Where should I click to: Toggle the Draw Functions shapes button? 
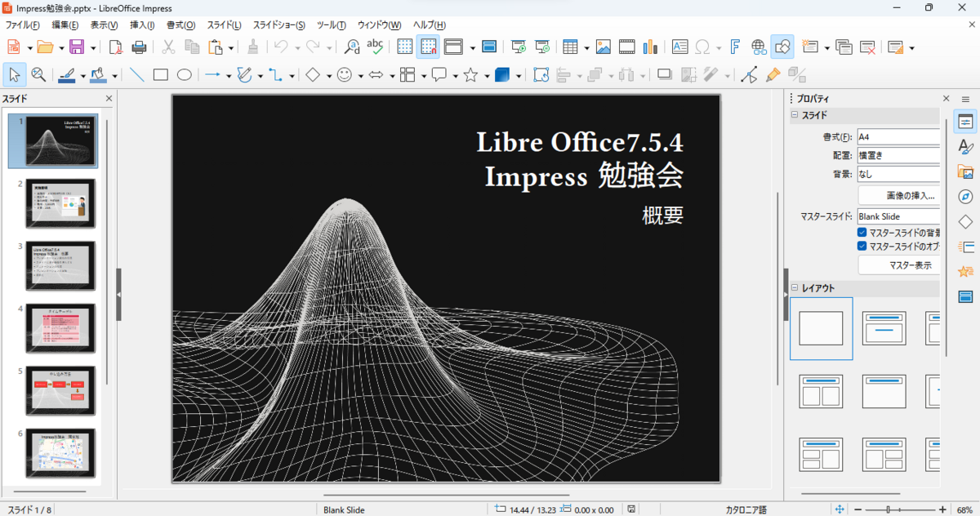coord(782,47)
